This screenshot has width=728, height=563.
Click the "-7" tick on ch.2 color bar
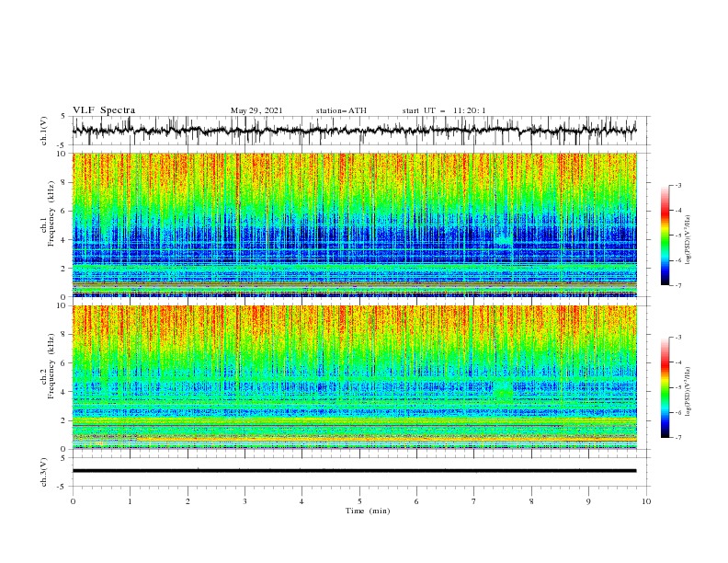(678, 438)
